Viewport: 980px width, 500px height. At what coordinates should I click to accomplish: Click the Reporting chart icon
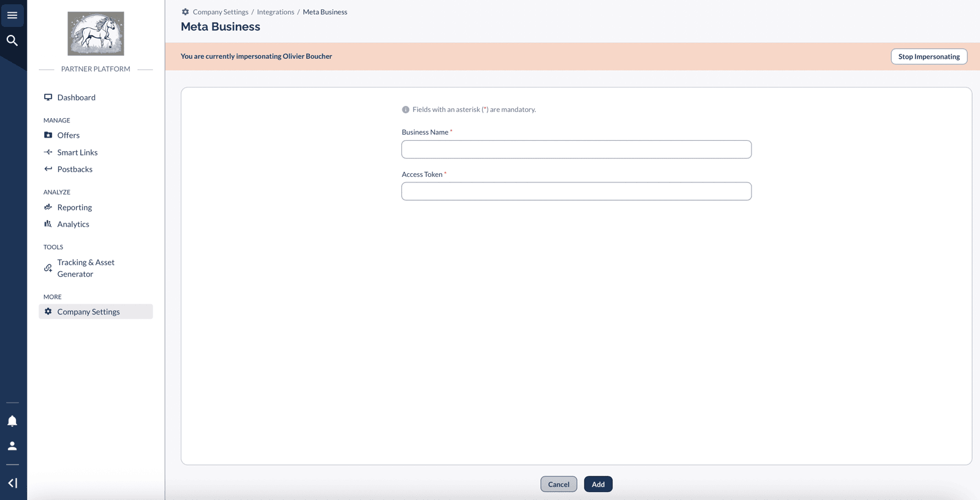[48, 207]
